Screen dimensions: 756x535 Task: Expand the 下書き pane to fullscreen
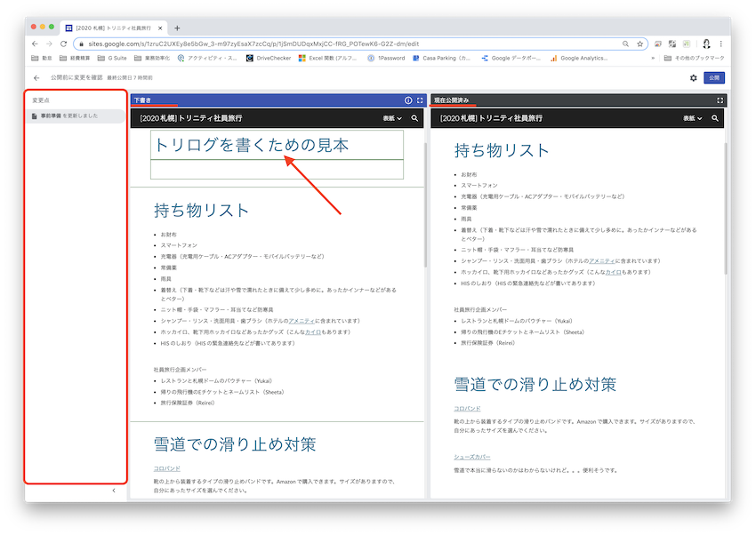click(x=420, y=100)
